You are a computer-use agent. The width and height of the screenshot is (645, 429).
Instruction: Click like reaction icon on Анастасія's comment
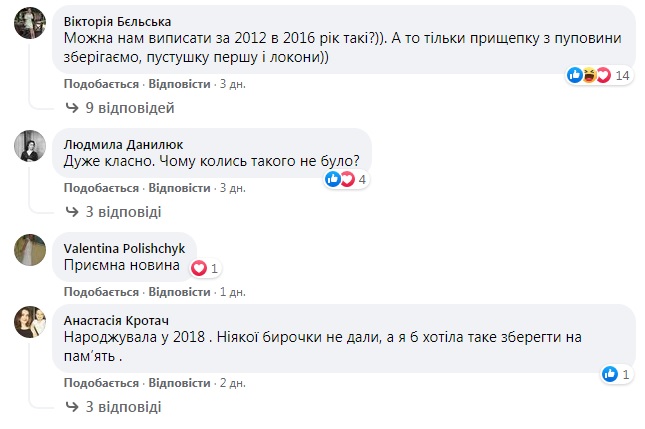tap(609, 374)
